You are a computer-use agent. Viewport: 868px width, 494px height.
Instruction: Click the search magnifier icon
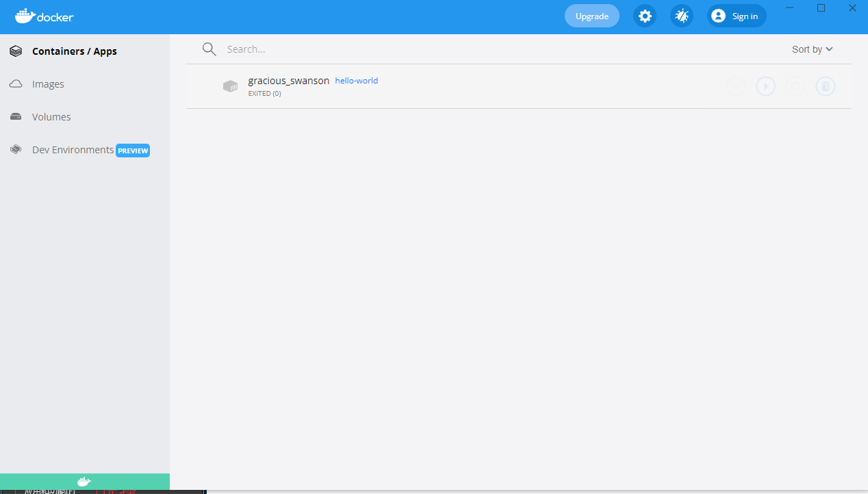pos(209,49)
